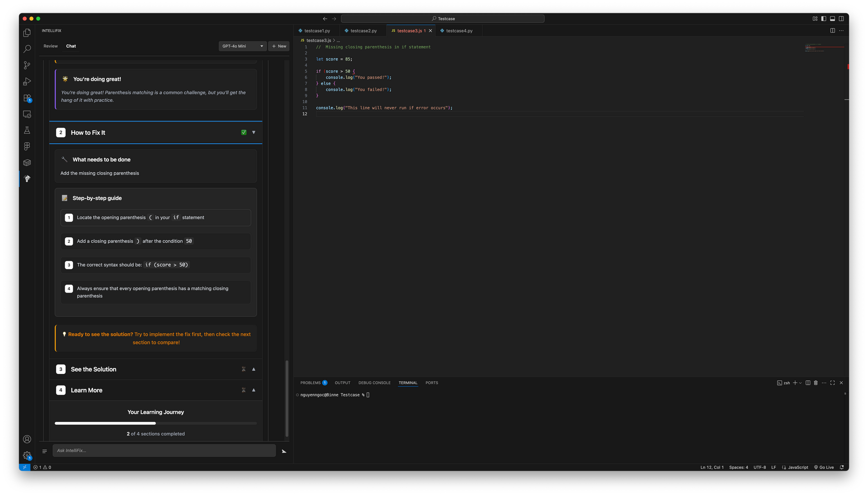
Task: Send message with arrow icon
Action: tap(284, 451)
